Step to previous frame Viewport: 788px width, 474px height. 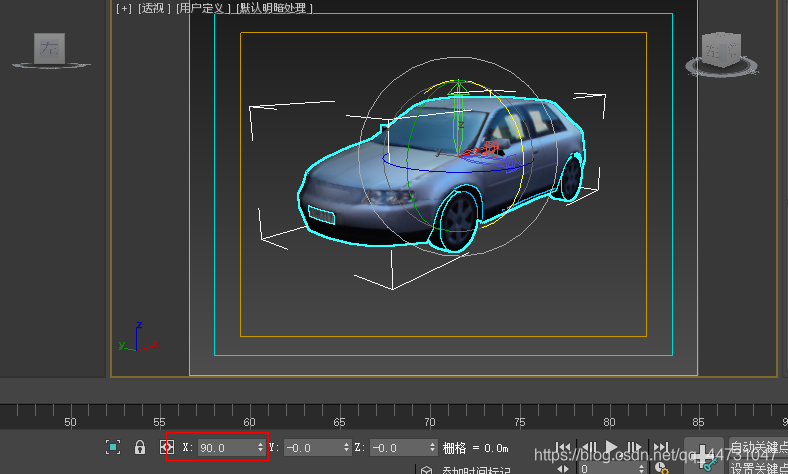(x=588, y=447)
